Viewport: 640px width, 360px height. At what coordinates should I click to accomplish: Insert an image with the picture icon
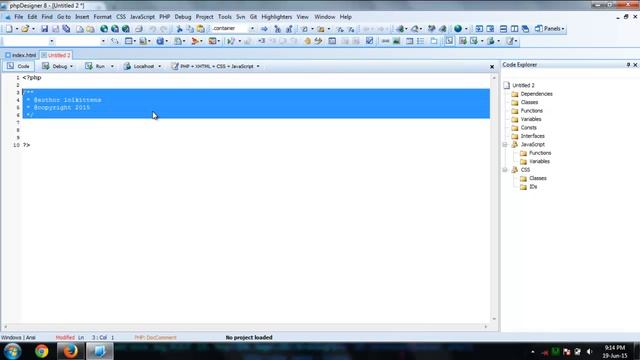(396, 41)
